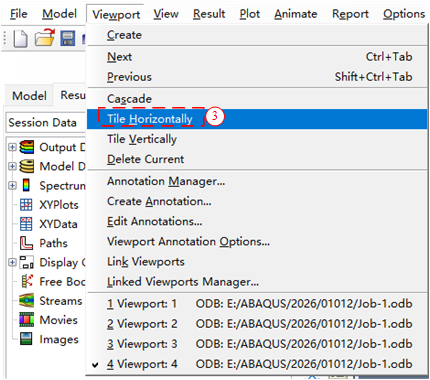Expand the Spectrums tree node

coord(12,185)
